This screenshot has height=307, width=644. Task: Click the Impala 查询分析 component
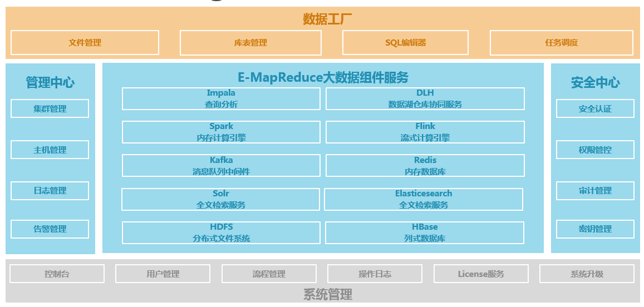point(221,98)
